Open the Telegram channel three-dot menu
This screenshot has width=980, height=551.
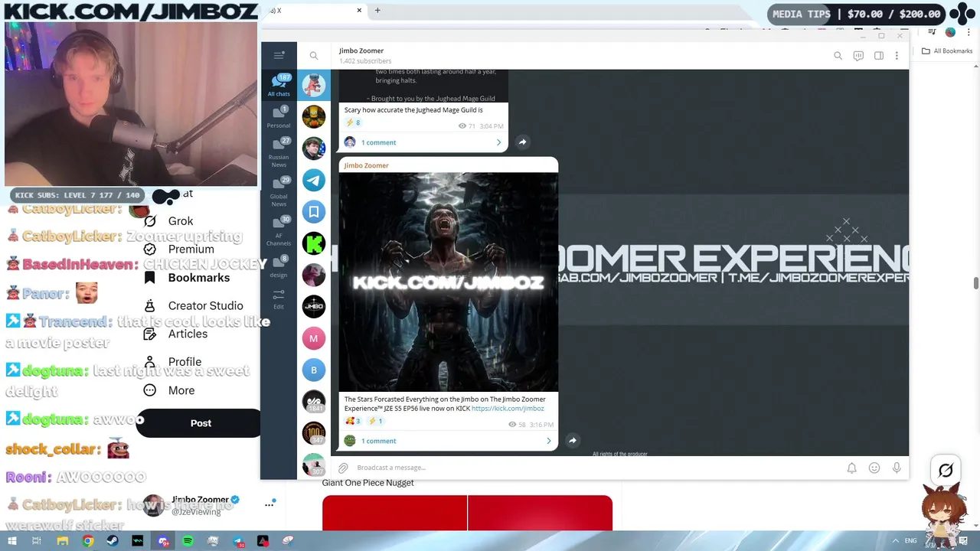click(x=897, y=55)
